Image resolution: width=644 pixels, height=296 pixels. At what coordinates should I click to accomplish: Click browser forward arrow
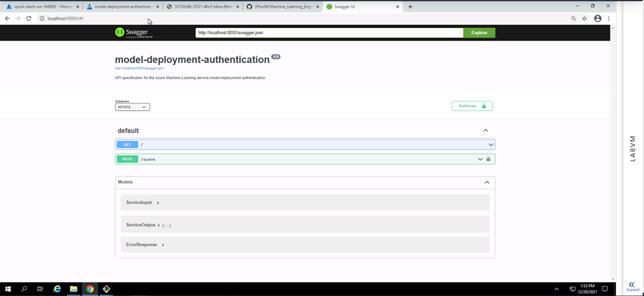pos(18,18)
